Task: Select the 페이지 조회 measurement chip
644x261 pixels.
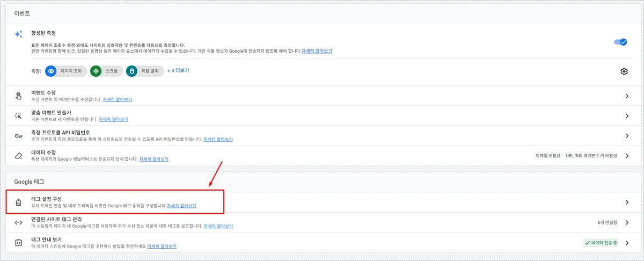Action: pos(65,71)
